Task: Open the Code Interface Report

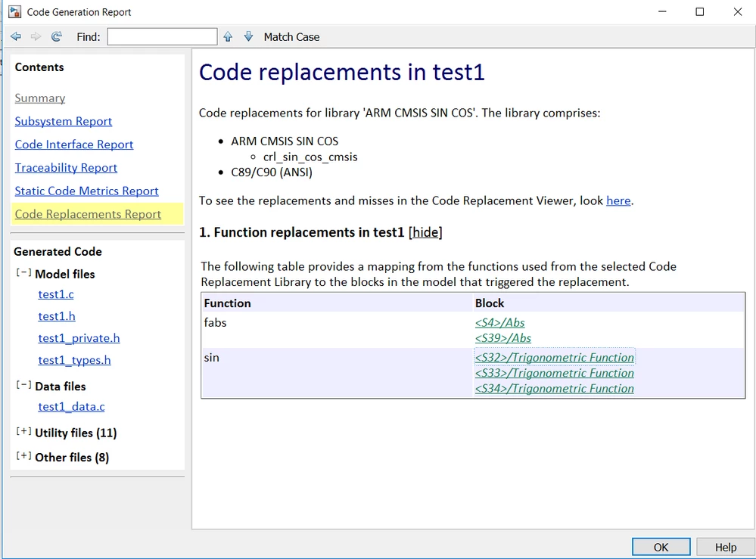Action: [x=73, y=144]
